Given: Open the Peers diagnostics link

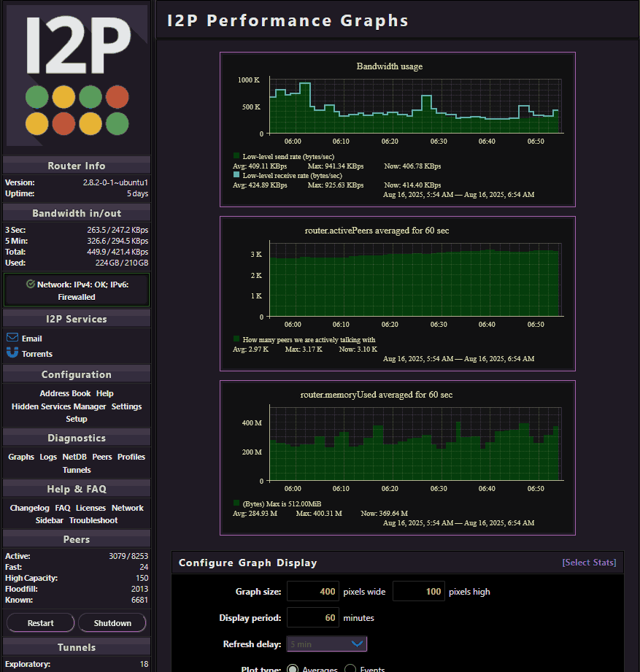Looking at the screenshot, I should [x=102, y=457].
